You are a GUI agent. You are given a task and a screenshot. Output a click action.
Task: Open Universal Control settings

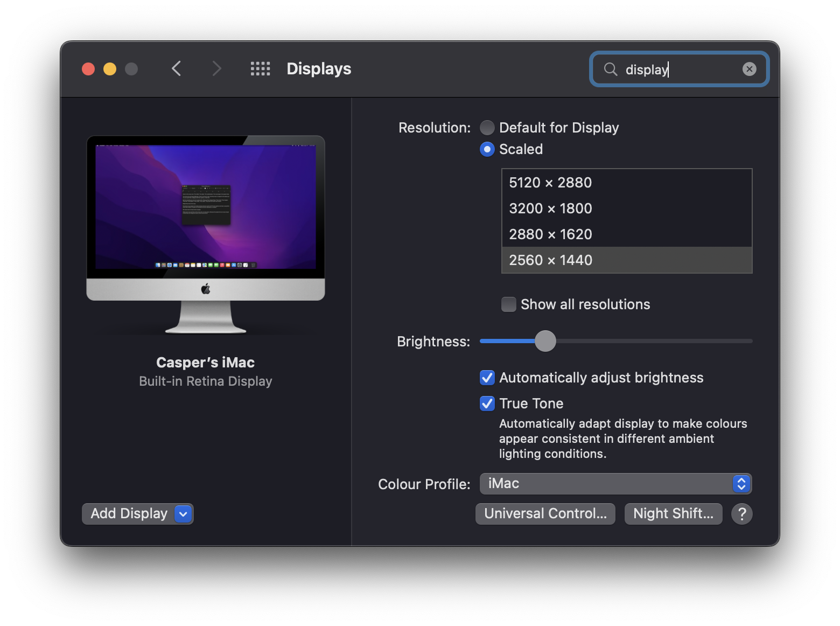[545, 514]
